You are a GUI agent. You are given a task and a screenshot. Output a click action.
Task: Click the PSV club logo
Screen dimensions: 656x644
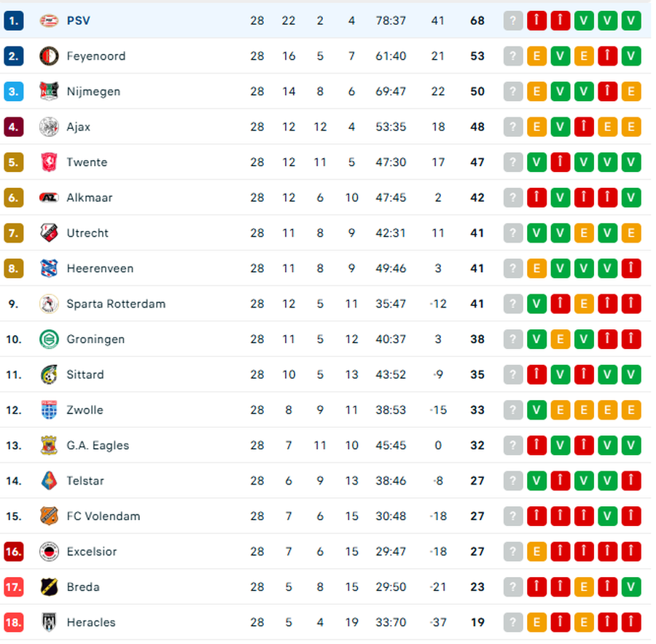49,20
